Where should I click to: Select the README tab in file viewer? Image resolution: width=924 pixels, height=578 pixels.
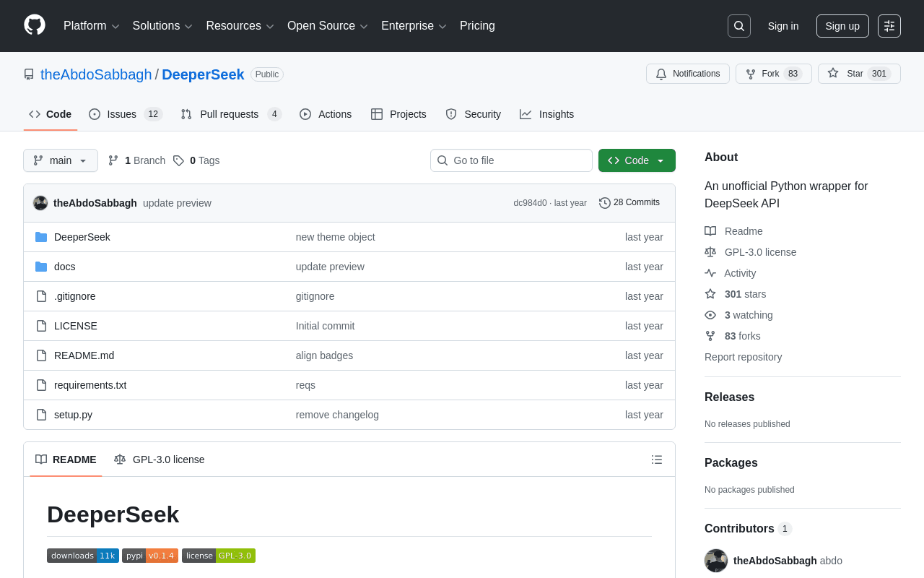(66, 460)
